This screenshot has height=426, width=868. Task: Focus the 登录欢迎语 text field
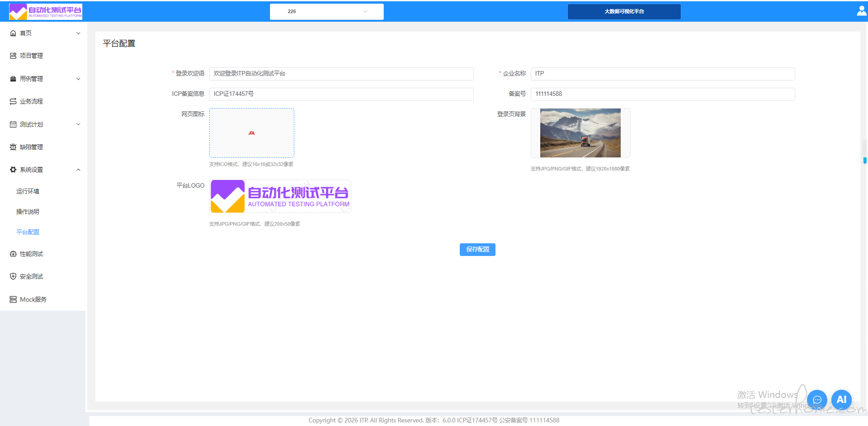pos(341,74)
